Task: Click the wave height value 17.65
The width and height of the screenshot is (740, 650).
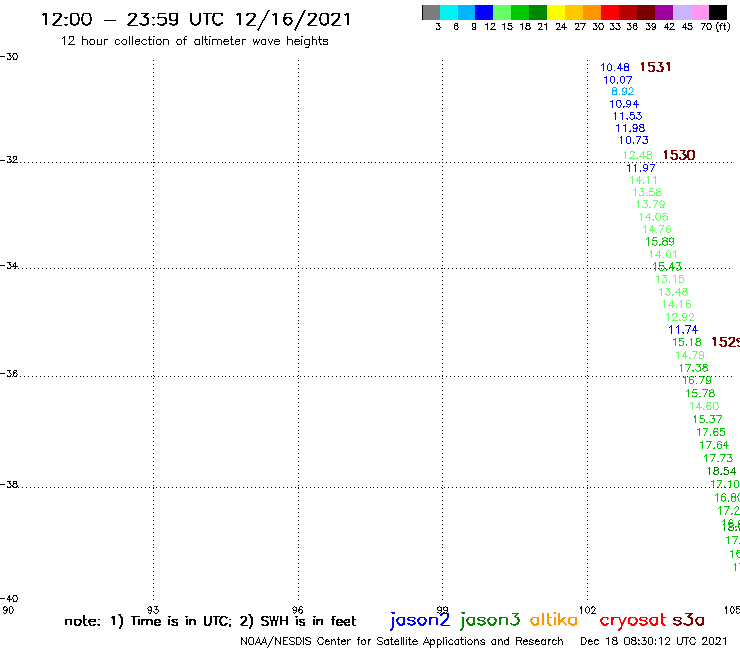Action: click(x=711, y=432)
